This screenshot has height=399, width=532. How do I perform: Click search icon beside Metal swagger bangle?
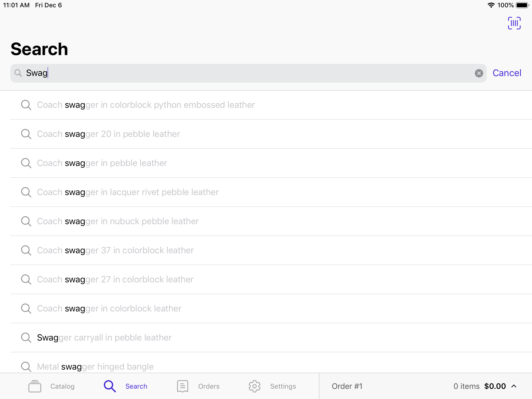[x=26, y=367]
